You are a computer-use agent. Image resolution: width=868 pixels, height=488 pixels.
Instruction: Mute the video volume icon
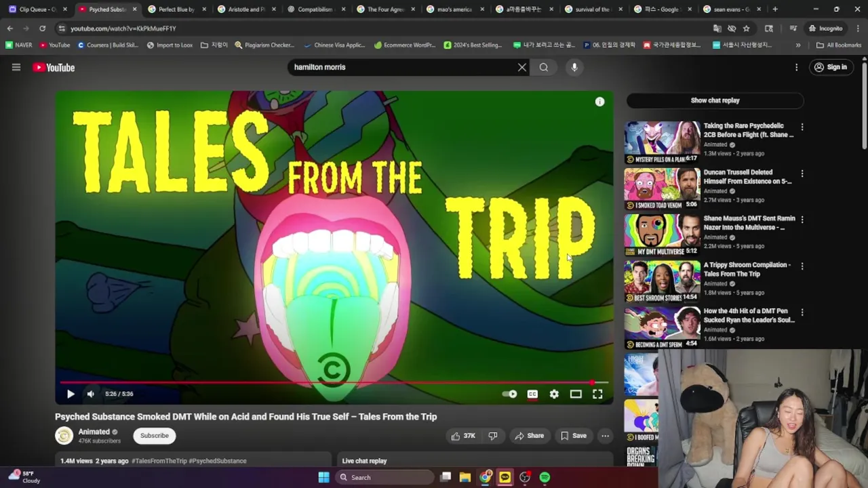[x=91, y=394]
